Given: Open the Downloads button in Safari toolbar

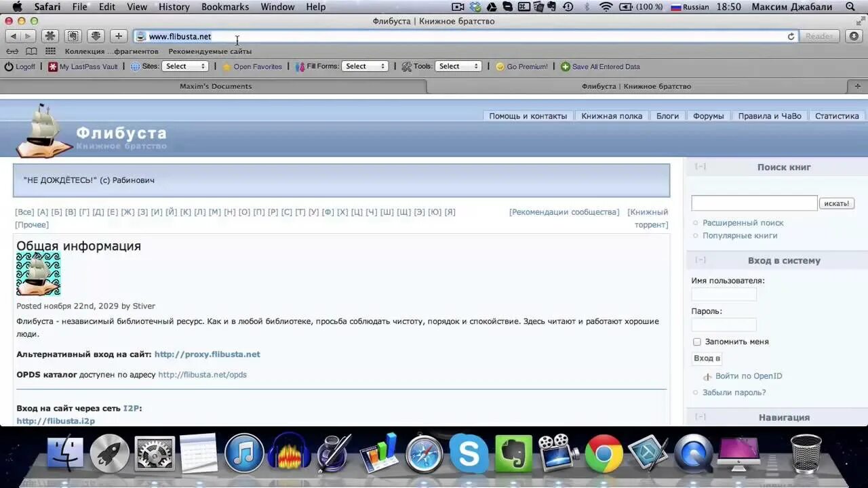Looking at the screenshot, I should (x=854, y=36).
